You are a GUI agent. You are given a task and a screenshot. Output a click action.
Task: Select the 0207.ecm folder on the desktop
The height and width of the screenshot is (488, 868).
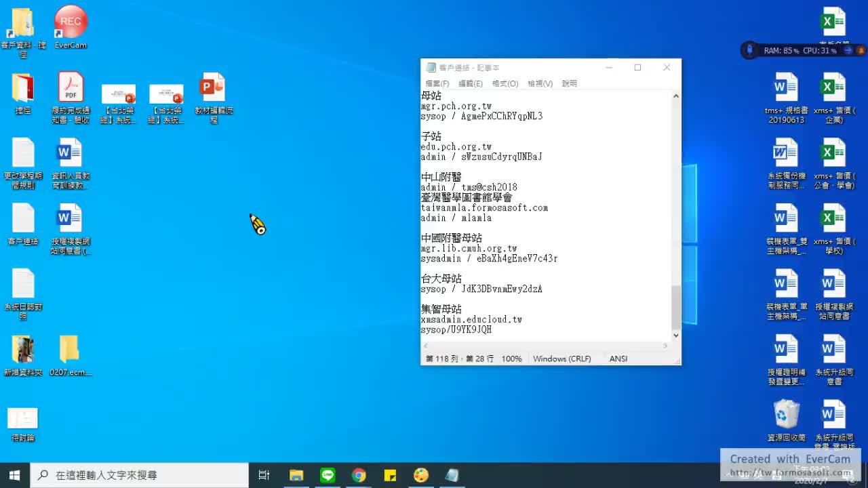tap(69, 350)
